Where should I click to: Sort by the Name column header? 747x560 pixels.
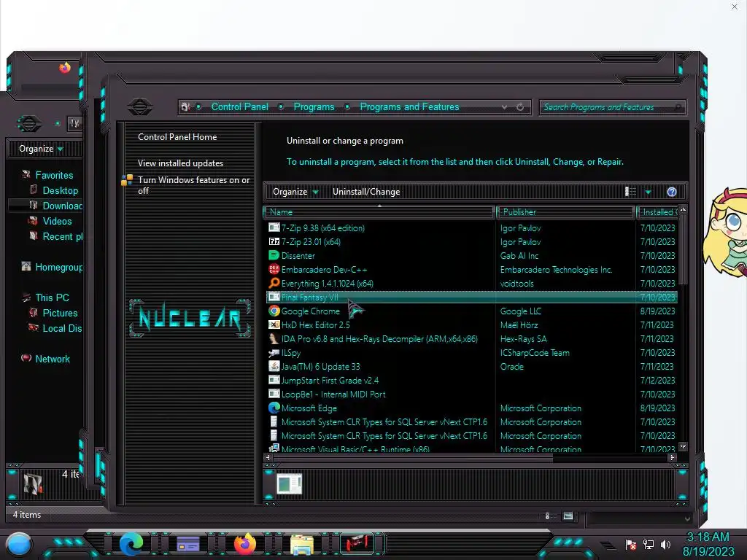[379, 212]
